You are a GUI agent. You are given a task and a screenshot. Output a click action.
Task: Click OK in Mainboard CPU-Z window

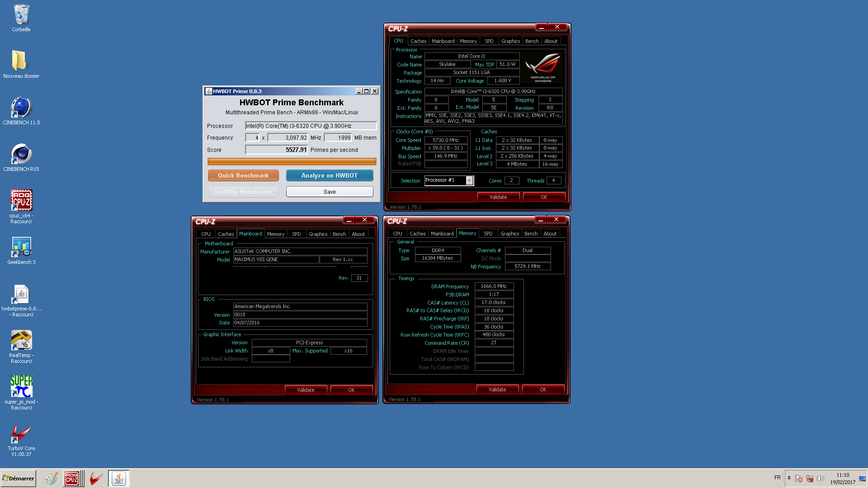click(351, 390)
